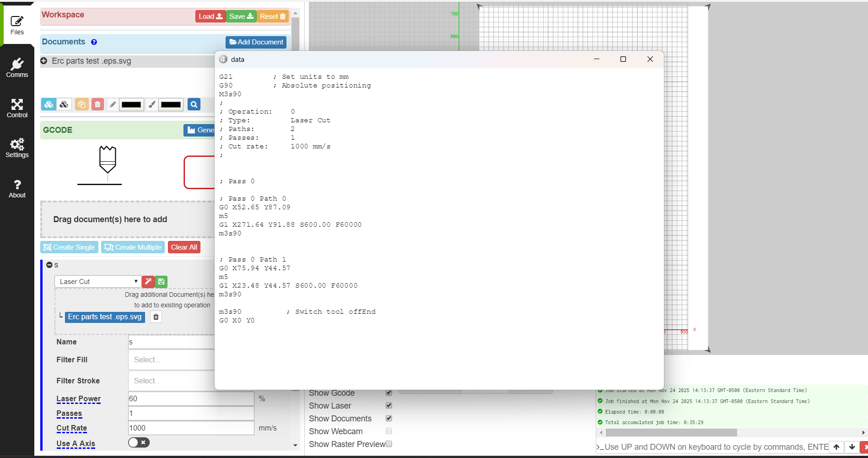Switch to the Comms tab

17,68
